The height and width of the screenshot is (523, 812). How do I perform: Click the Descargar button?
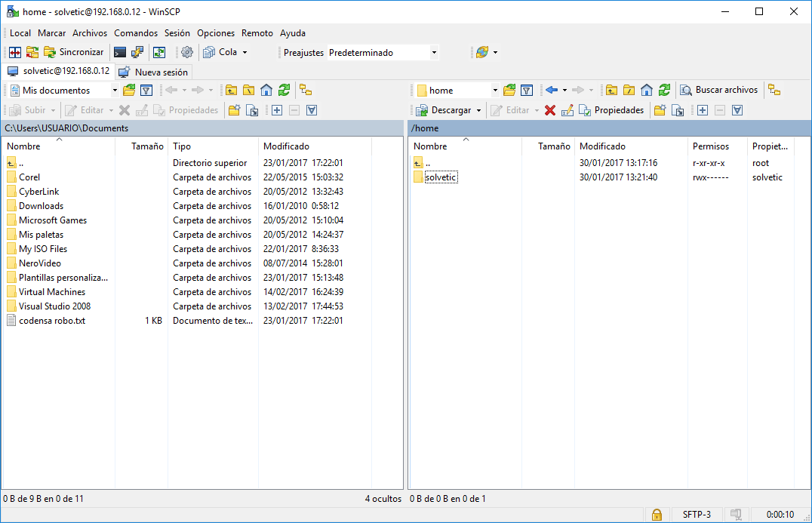pos(444,109)
